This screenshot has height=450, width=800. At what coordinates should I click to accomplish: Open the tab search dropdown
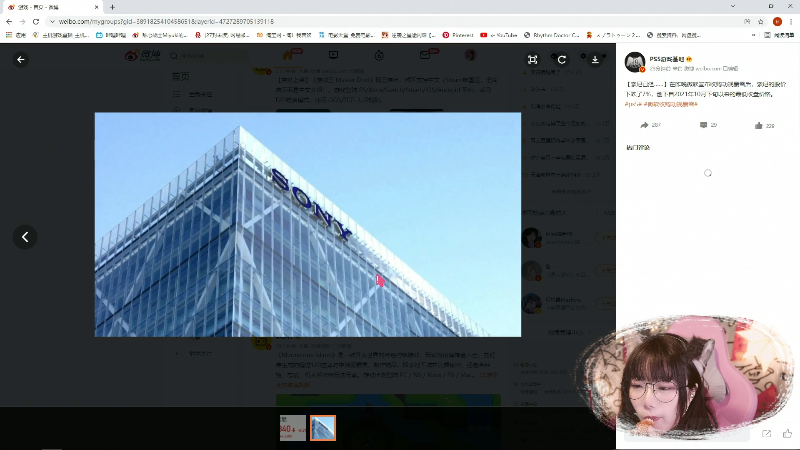[x=733, y=6]
